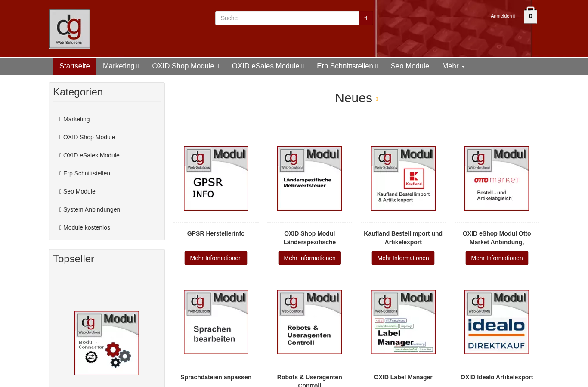Open Kaufland Bestellimport und Artikelexport title link

click(x=403, y=238)
